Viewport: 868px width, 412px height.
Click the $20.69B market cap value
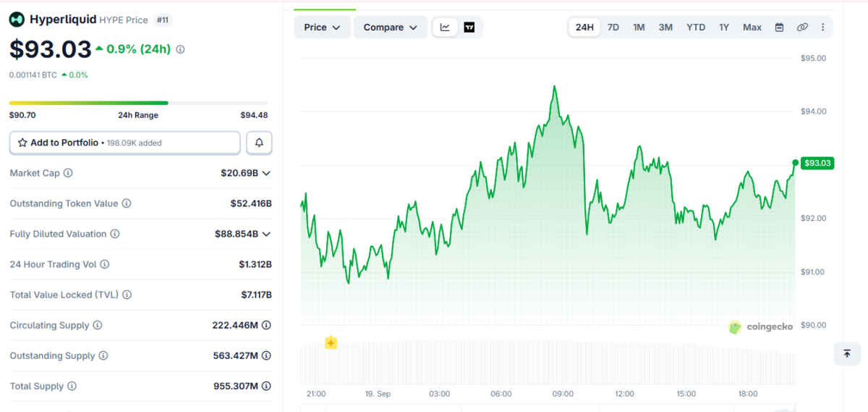tap(239, 173)
